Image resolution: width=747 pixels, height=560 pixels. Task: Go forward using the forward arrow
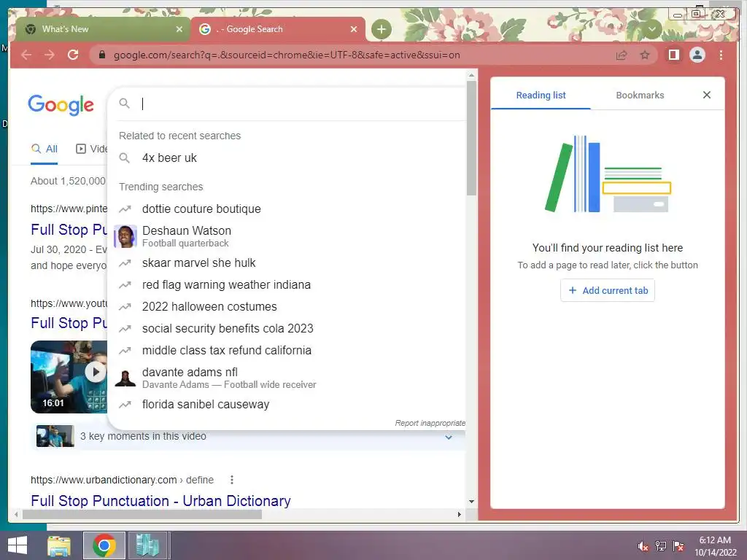50,55
